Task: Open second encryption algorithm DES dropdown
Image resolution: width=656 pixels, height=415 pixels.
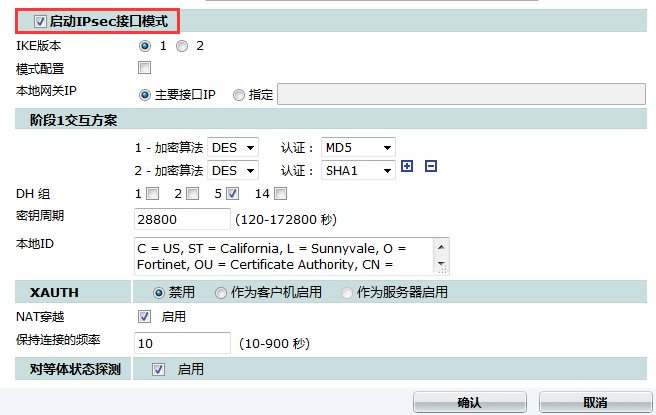Action: [232, 170]
